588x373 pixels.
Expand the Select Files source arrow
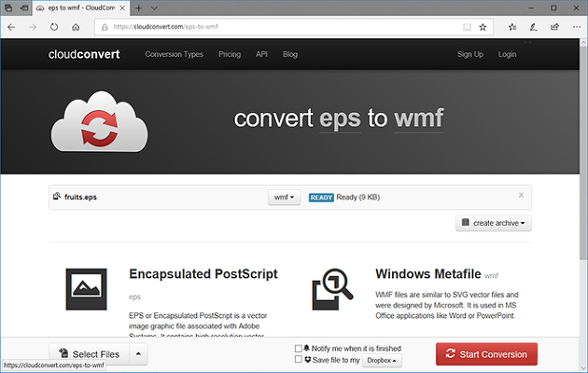pos(138,354)
